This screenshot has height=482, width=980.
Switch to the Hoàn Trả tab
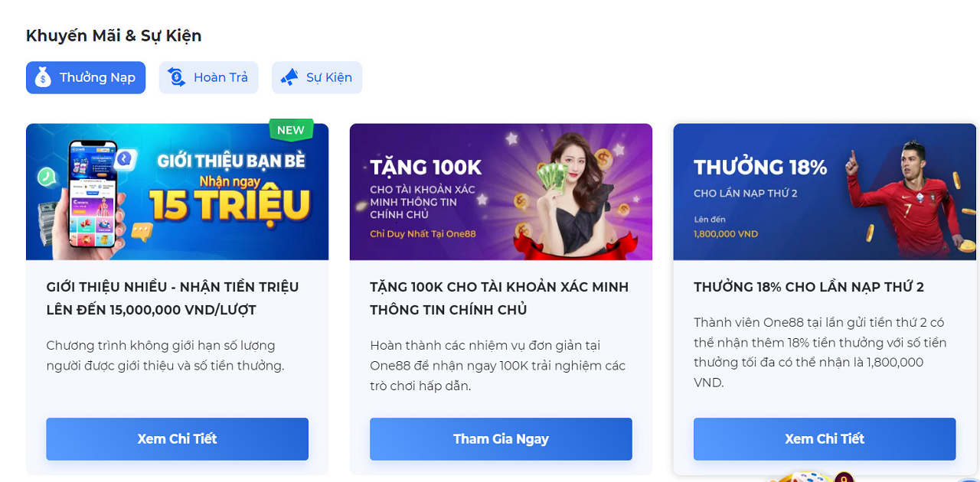(208, 77)
